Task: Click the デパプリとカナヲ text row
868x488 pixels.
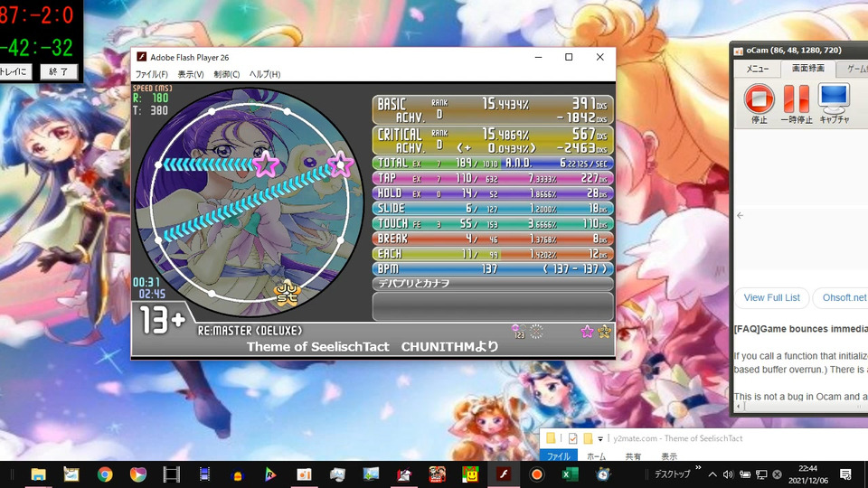Action: pyautogui.click(x=493, y=284)
